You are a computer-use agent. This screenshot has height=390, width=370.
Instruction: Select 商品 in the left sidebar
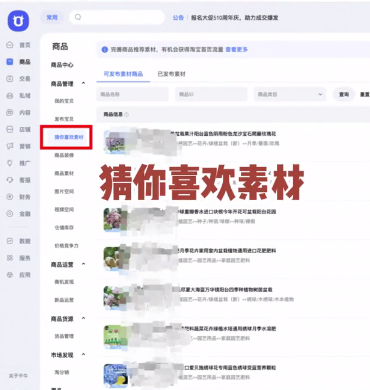(x=19, y=62)
